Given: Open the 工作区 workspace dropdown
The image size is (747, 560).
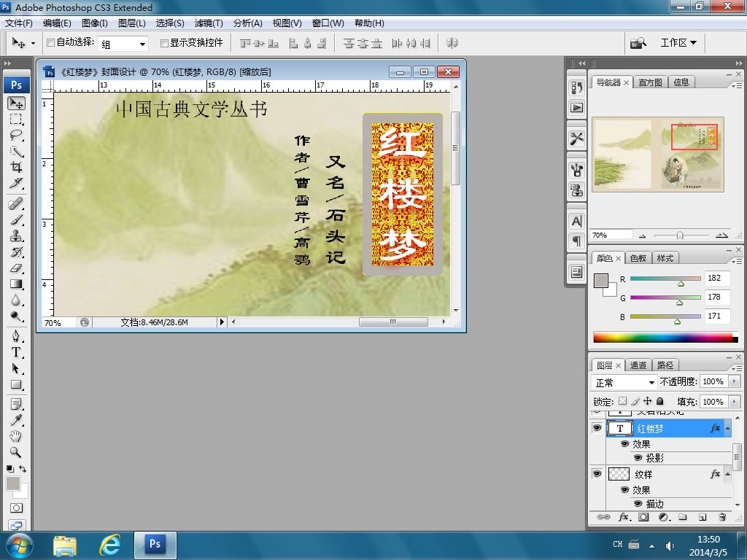Looking at the screenshot, I should point(678,43).
